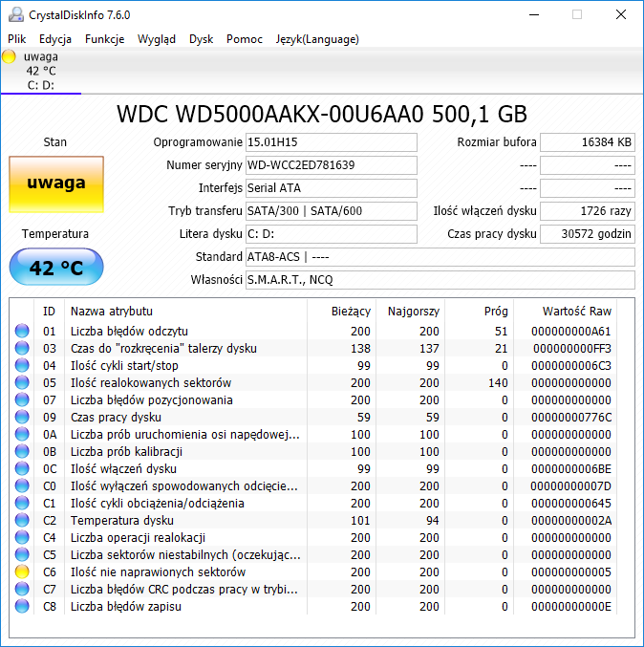Click blue status dot for C4 Liczba operacji realokacji
644x647 pixels.
(x=22, y=538)
